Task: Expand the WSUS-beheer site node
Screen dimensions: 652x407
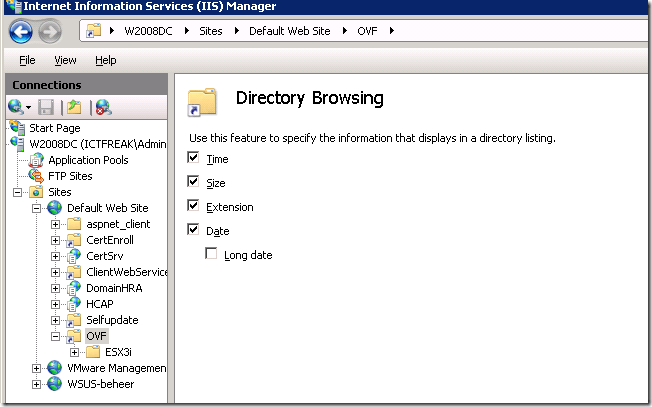Action: [x=38, y=384]
